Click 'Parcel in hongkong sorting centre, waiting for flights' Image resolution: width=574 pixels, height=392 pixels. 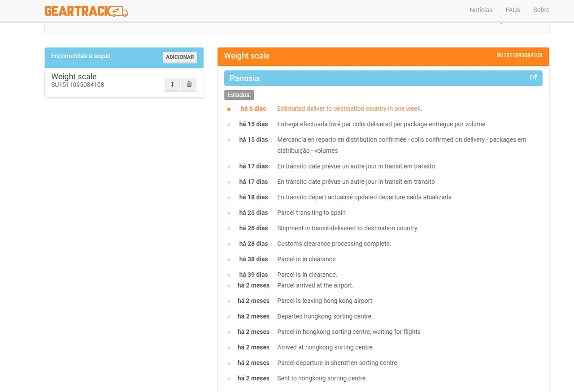click(349, 332)
